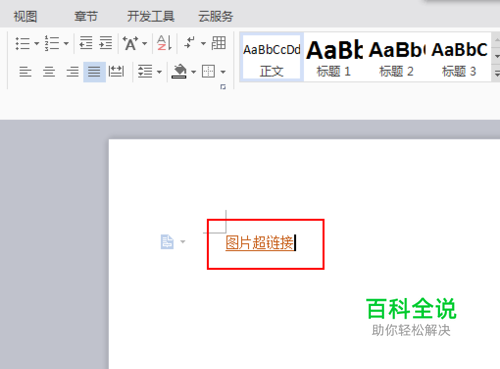Click the 图片超链接 hyperlink

click(x=259, y=243)
